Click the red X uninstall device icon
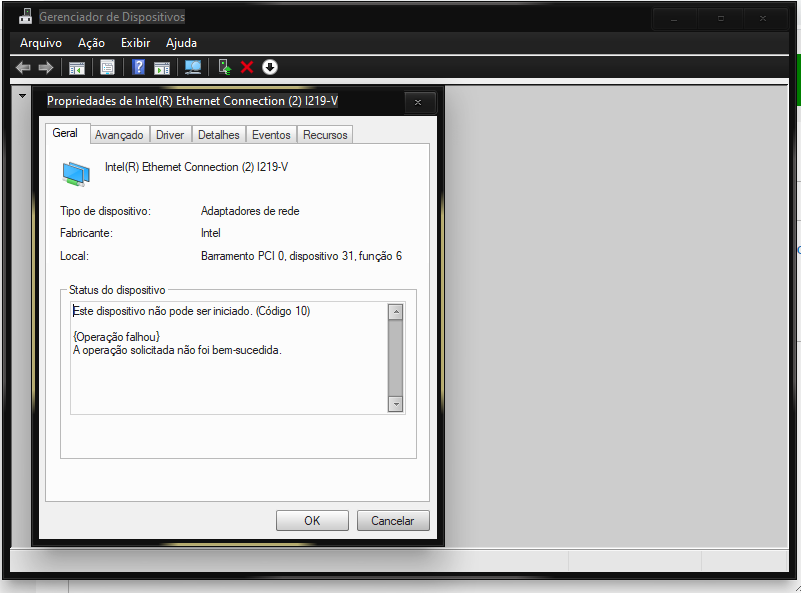Screen dimensions: 801x593 [x=247, y=67]
